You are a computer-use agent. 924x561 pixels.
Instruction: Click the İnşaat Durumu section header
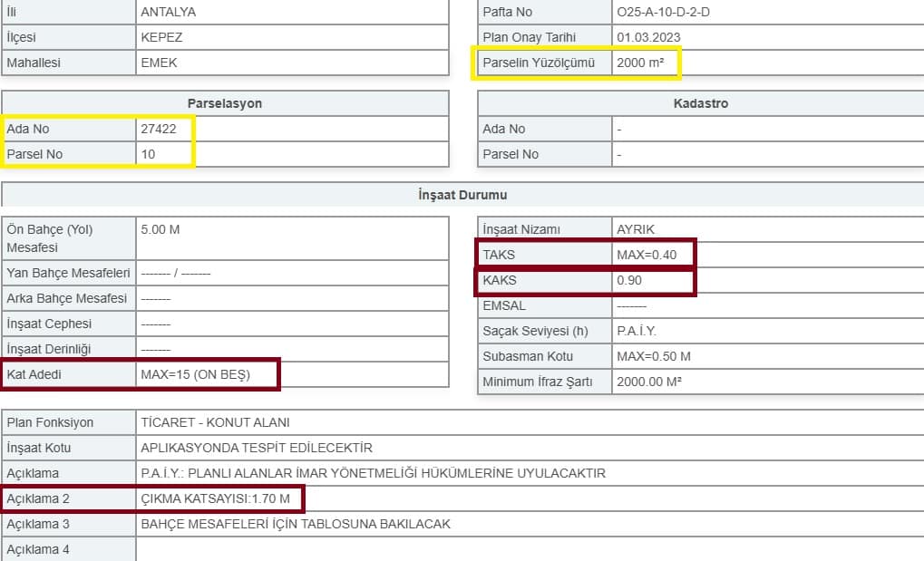[462, 195]
